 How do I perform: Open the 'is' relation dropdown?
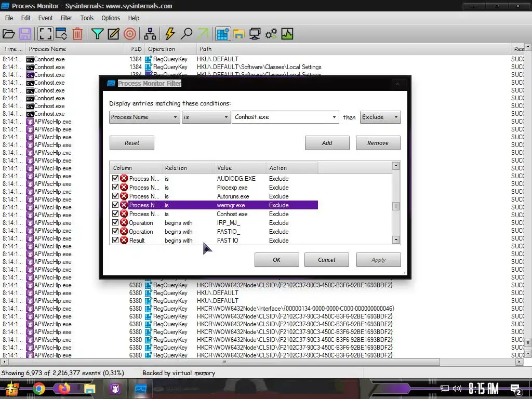pos(206,117)
